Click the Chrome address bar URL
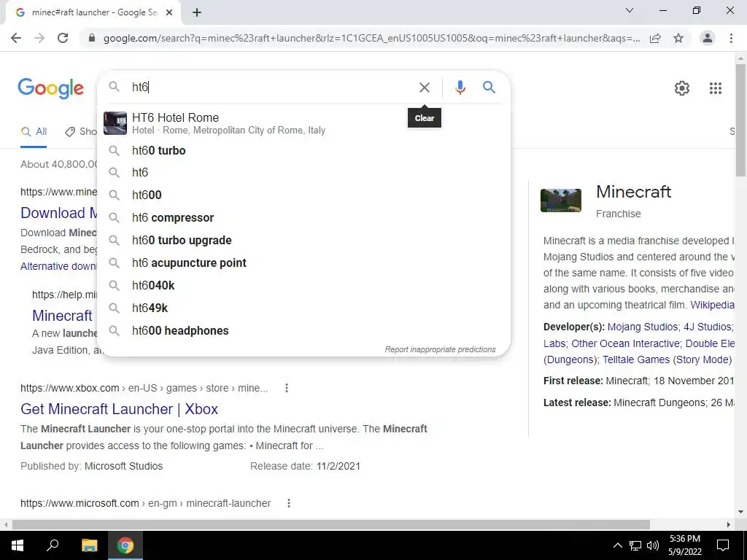This screenshot has height=560, width=747. 371,38
